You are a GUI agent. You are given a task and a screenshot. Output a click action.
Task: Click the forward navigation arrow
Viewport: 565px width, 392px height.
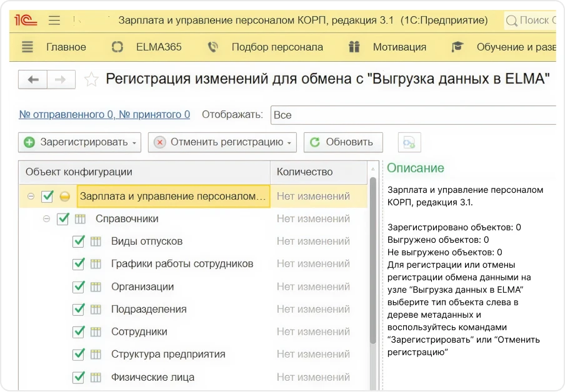point(61,79)
